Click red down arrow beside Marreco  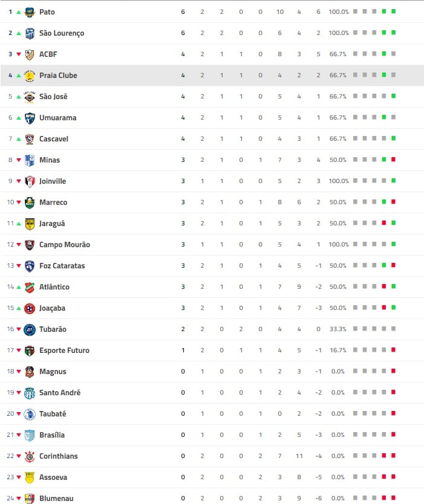(x=19, y=202)
